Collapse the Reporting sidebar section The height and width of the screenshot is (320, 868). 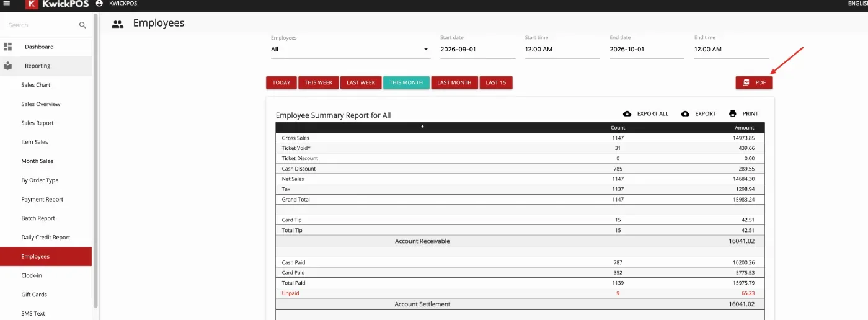46,66
